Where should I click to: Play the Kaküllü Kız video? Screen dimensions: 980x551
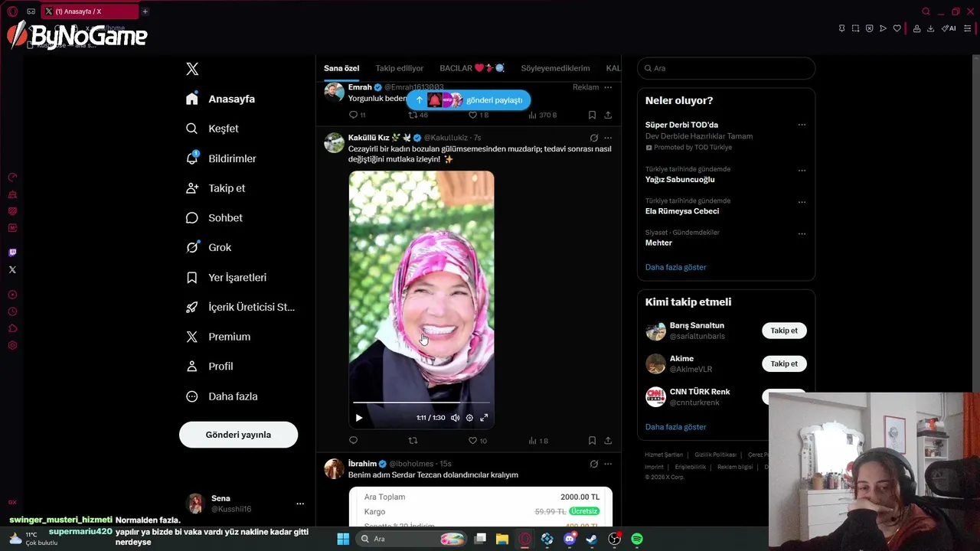(x=358, y=418)
